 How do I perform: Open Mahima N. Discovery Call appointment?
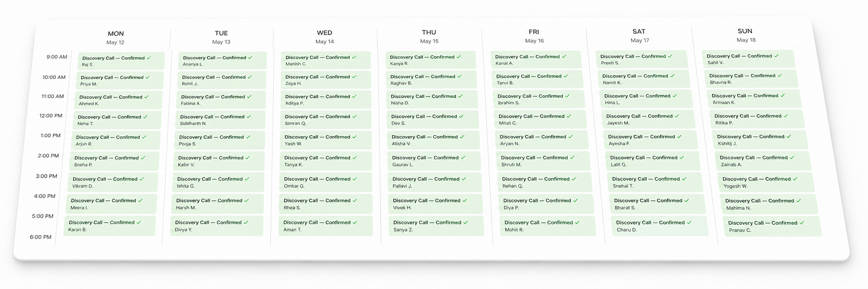pyautogui.click(x=768, y=204)
